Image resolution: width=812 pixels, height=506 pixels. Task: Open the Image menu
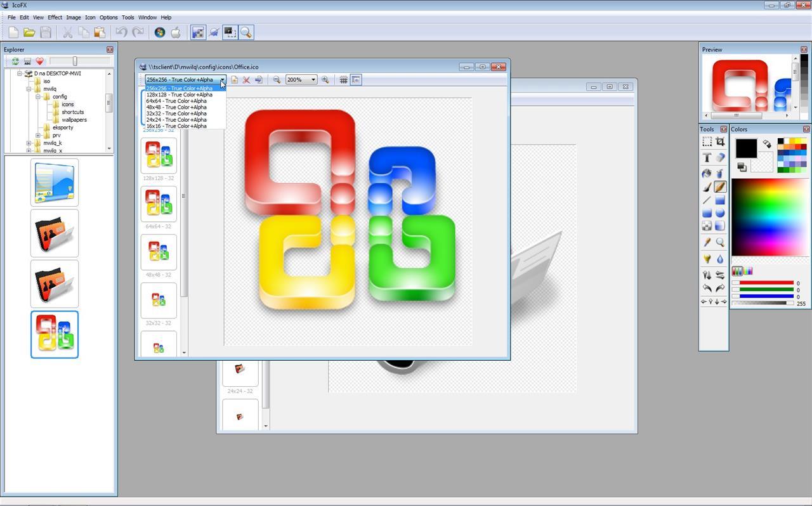(x=74, y=17)
